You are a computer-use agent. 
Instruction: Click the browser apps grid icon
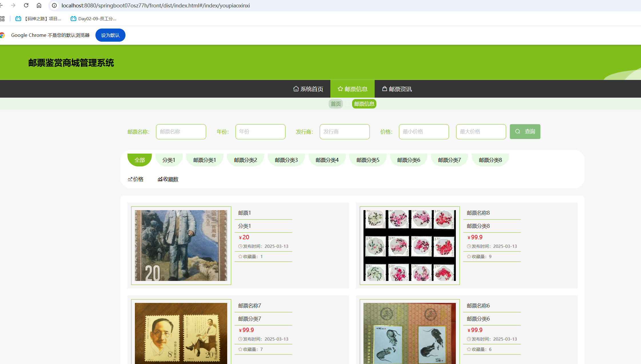click(x=2, y=19)
